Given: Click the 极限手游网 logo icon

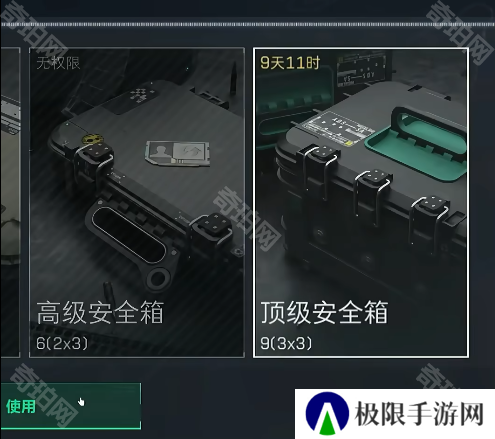Looking at the screenshot, I should (x=327, y=414).
